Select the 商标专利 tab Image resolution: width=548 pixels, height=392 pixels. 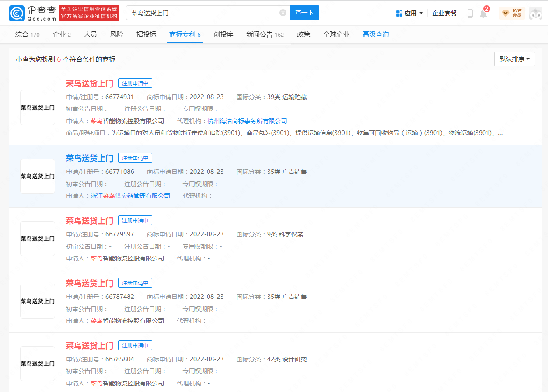click(185, 35)
